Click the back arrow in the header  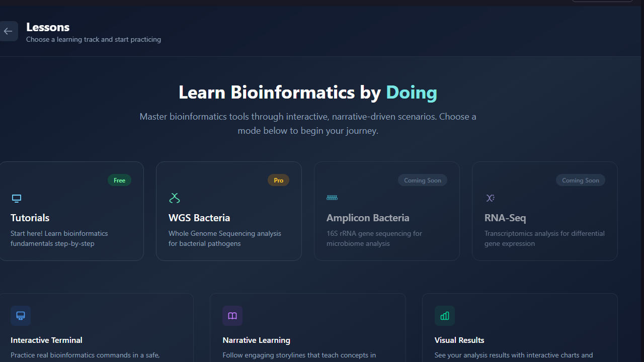click(x=8, y=31)
